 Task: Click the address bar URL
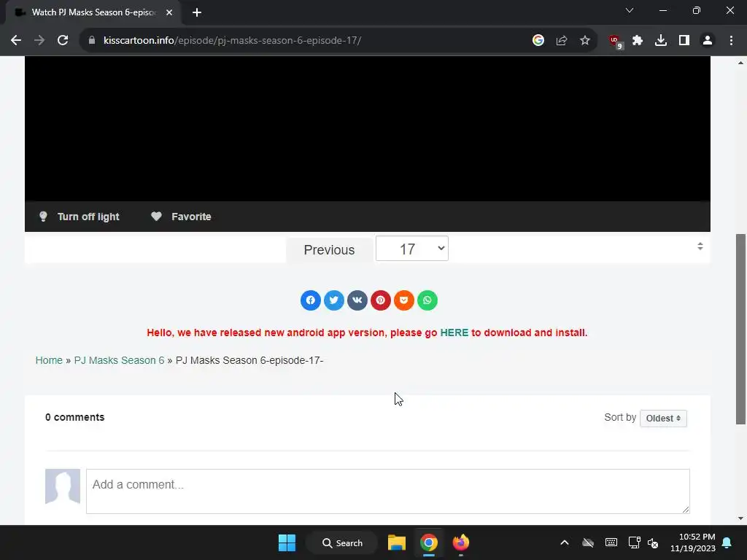pos(232,41)
